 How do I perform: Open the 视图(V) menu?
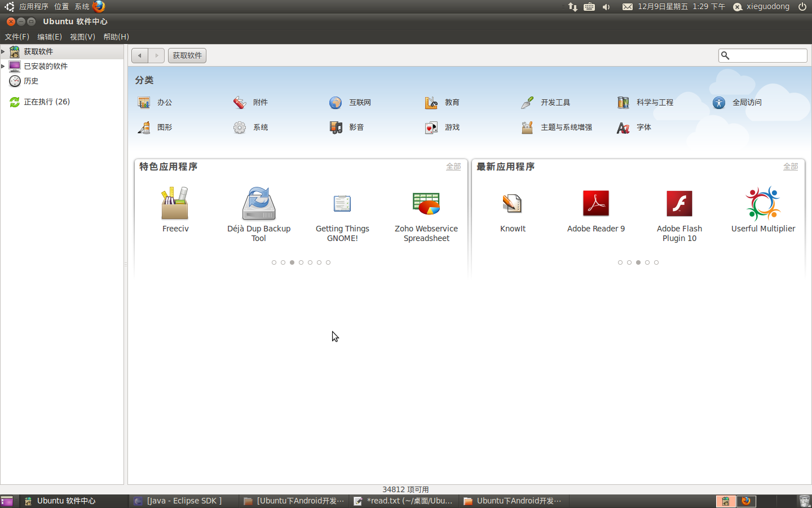[82, 37]
